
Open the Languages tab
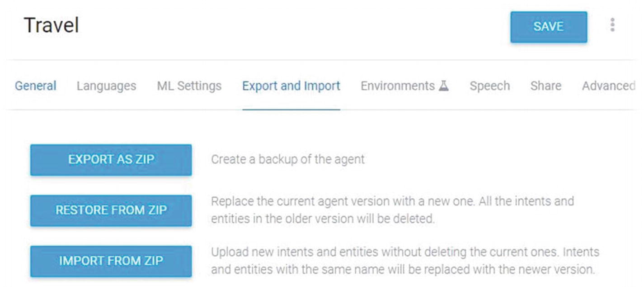(106, 86)
